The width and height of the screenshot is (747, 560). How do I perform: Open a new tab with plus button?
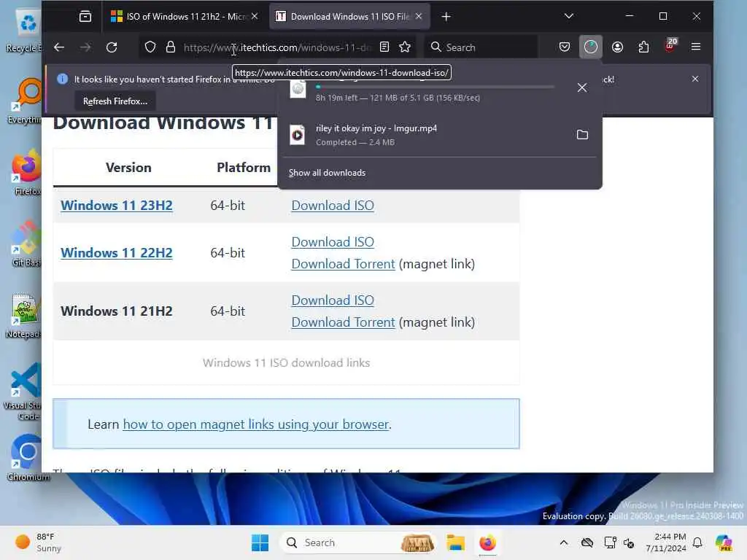pos(446,17)
